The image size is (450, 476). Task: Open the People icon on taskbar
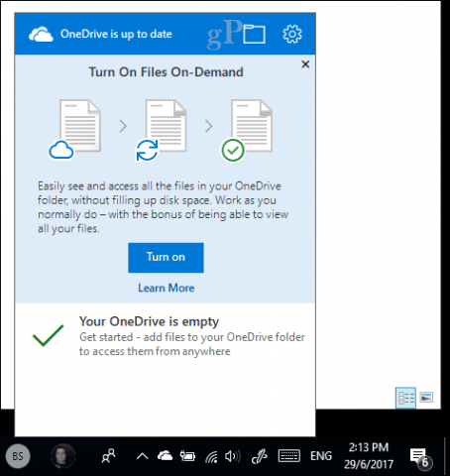point(109,456)
